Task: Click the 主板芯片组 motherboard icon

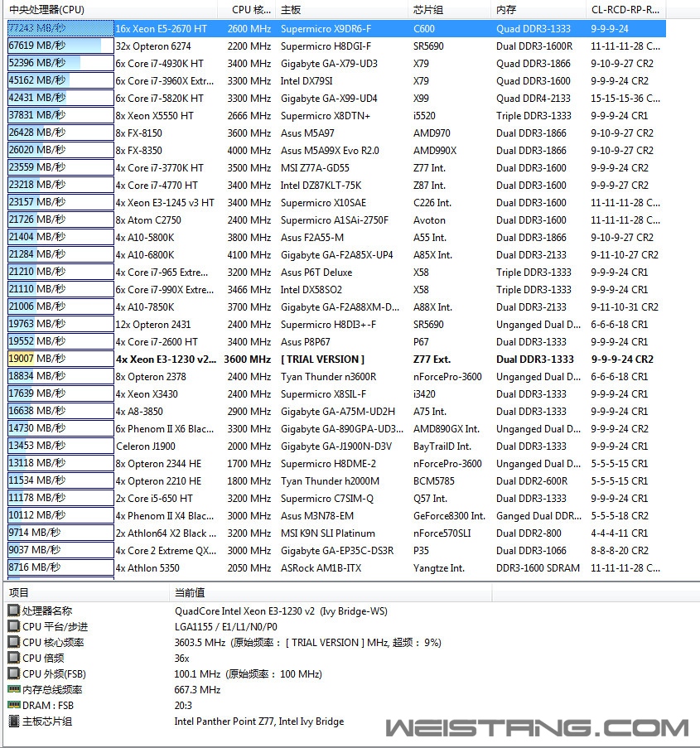Action: click(x=13, y=721)
